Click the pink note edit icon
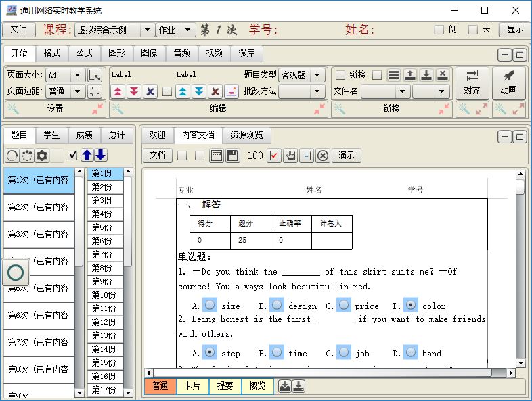532x401 pixels. tap(231, 91)
